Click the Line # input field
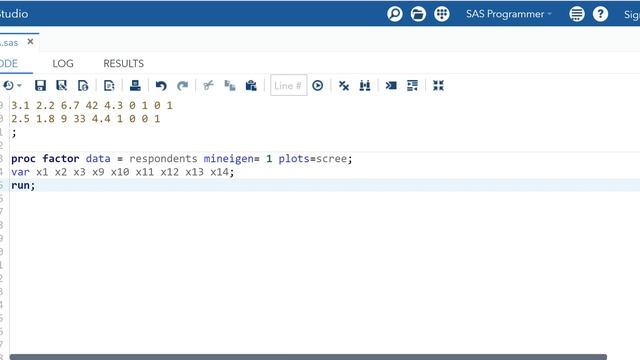The image size is (640, 360). click(289, 85)
